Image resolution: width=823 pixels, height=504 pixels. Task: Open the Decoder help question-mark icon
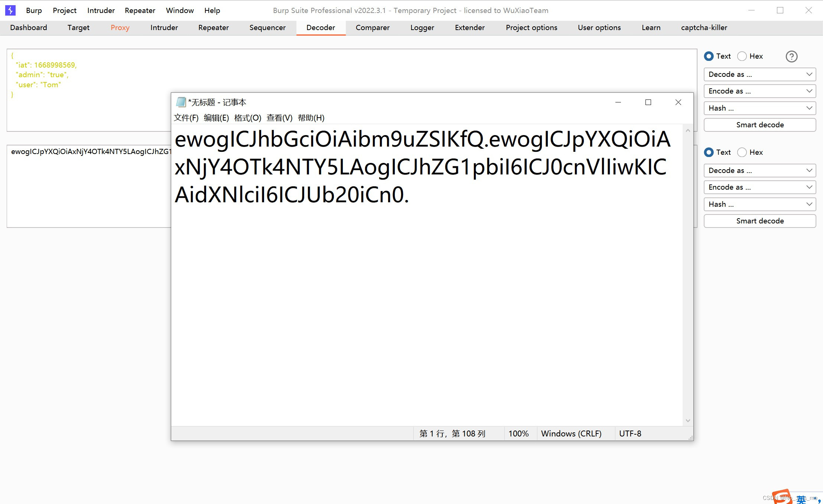(791, 56)
